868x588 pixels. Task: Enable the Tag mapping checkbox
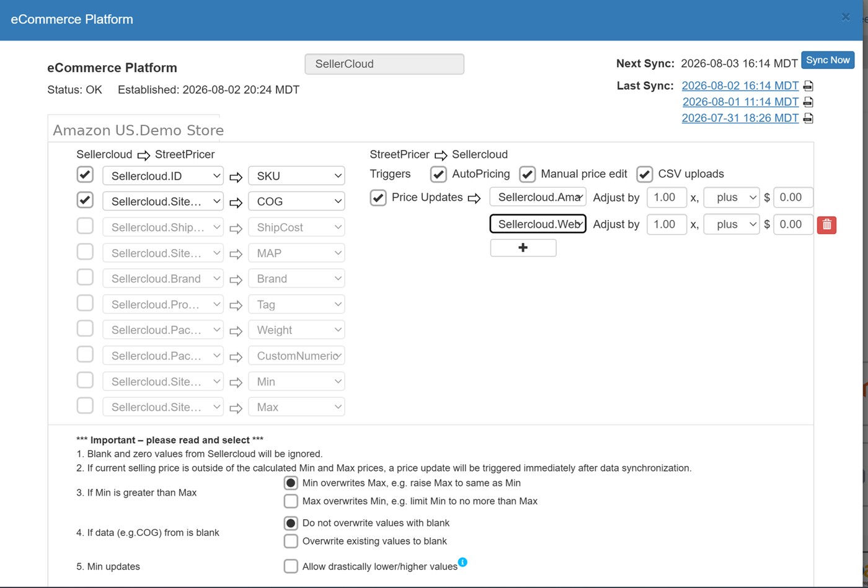(x=85, y=303)
